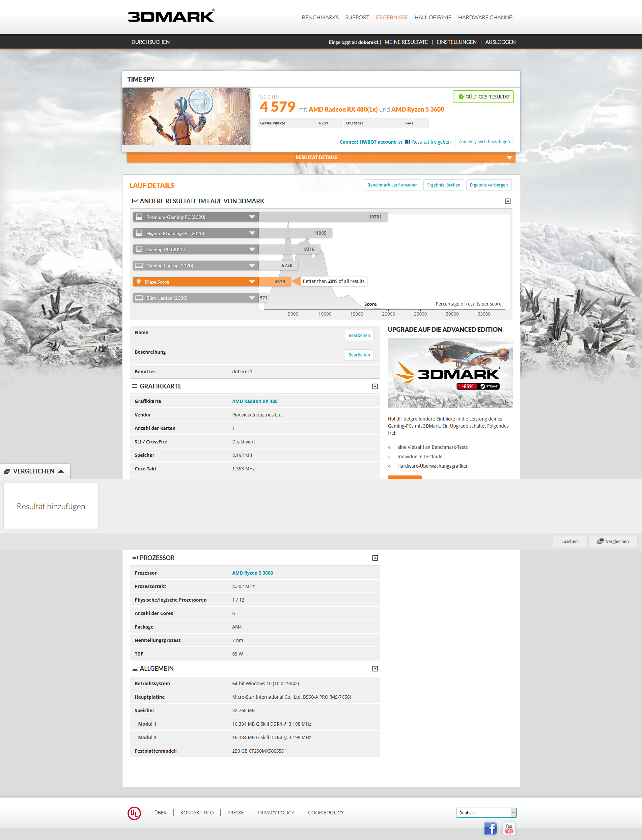Open the Premium-Gaming-PC (2020) dropdown arrow
This screenshot has width=642, height=840.
click(252, 217)
